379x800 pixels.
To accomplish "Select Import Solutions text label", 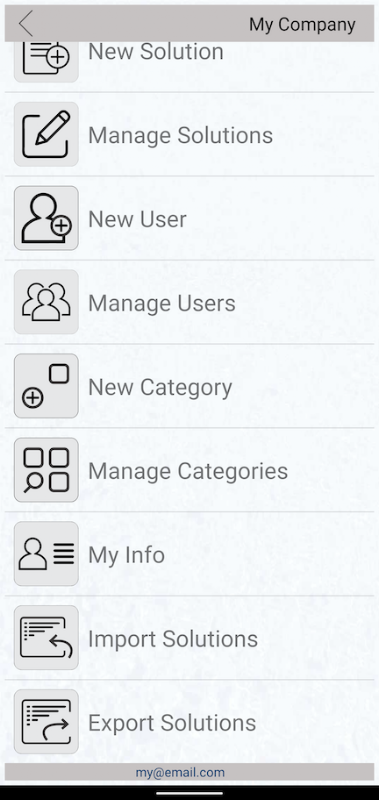I will 173,639.
